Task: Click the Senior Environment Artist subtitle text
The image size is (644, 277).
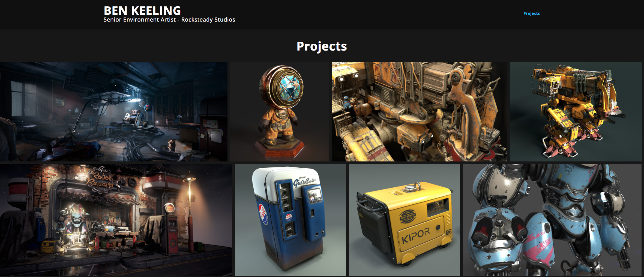Action: click(x=169, y=20)
